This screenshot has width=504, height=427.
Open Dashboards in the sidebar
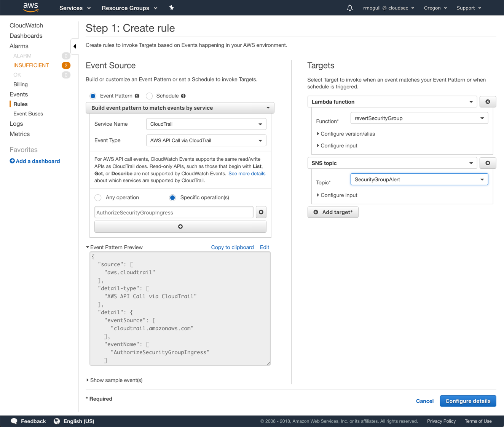[x=26, y=36]
